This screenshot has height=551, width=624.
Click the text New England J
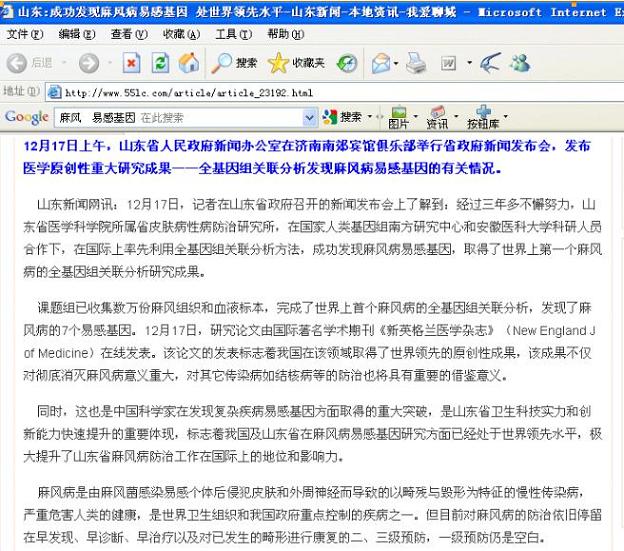pos(554,331)
